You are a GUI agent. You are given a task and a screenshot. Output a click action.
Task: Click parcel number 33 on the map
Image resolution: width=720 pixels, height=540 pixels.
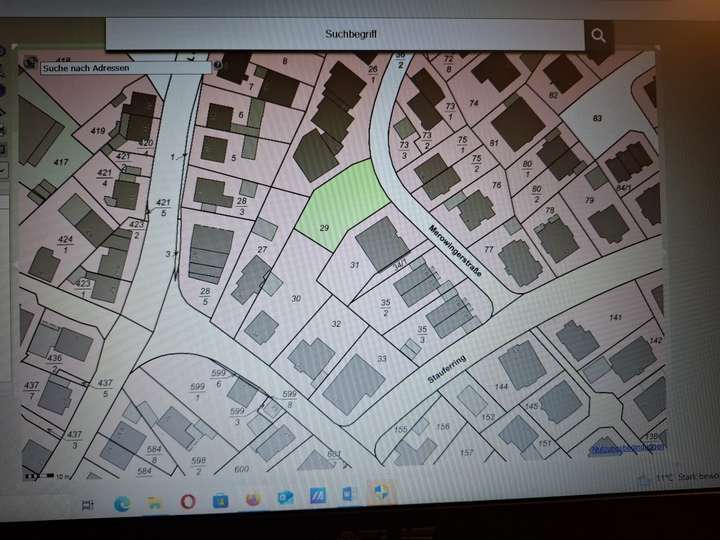(x=382, y=358)
